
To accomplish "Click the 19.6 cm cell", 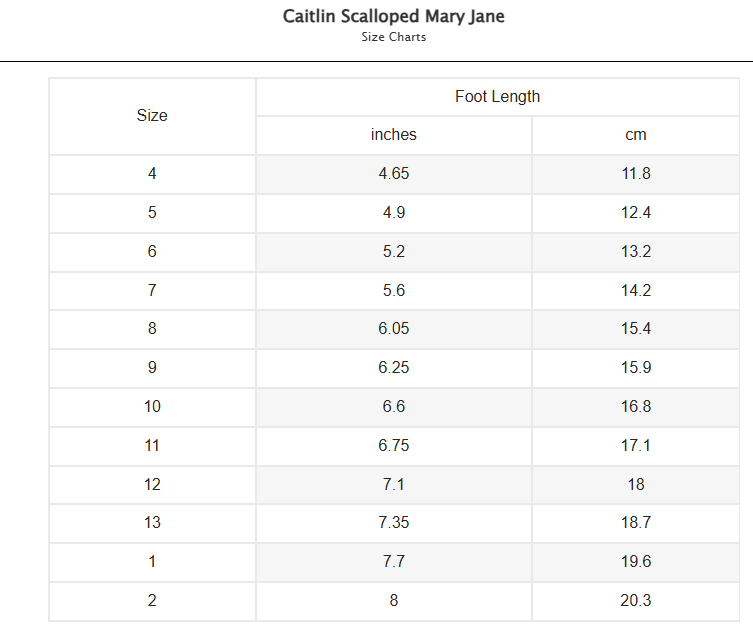I will click(x=636, y=561).
